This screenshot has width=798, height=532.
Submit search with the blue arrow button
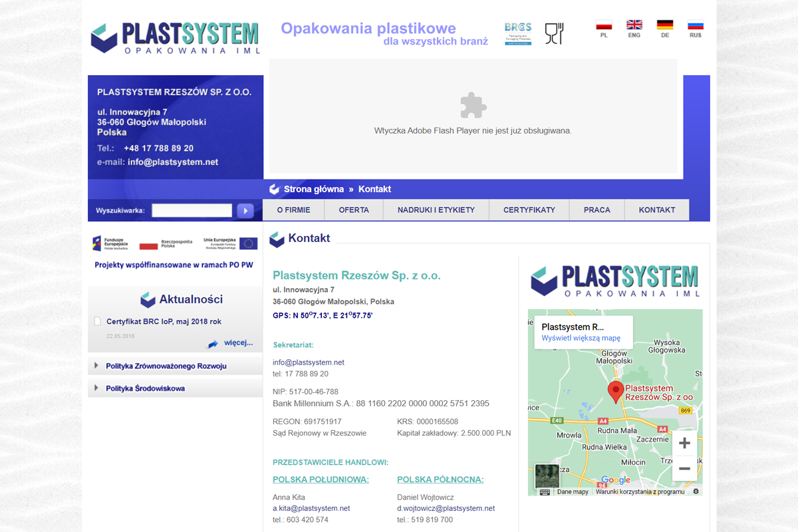[x=245, y=211]
